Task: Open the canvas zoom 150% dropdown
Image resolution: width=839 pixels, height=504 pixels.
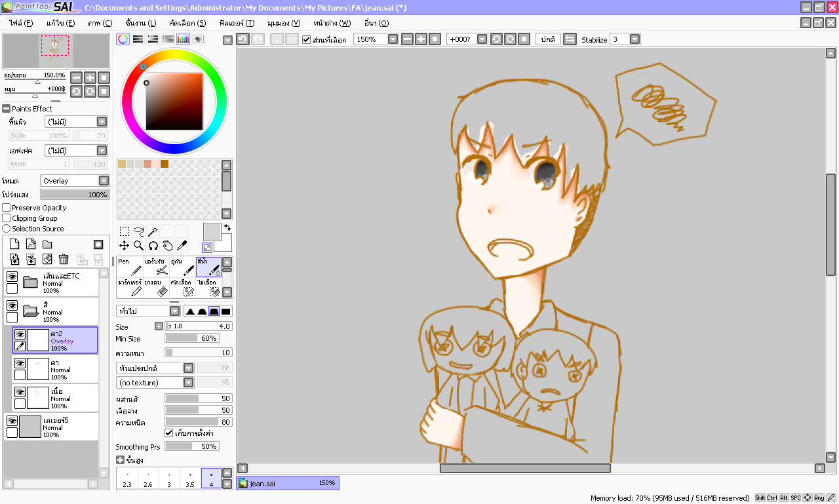Action: click(x=376, y=39)
